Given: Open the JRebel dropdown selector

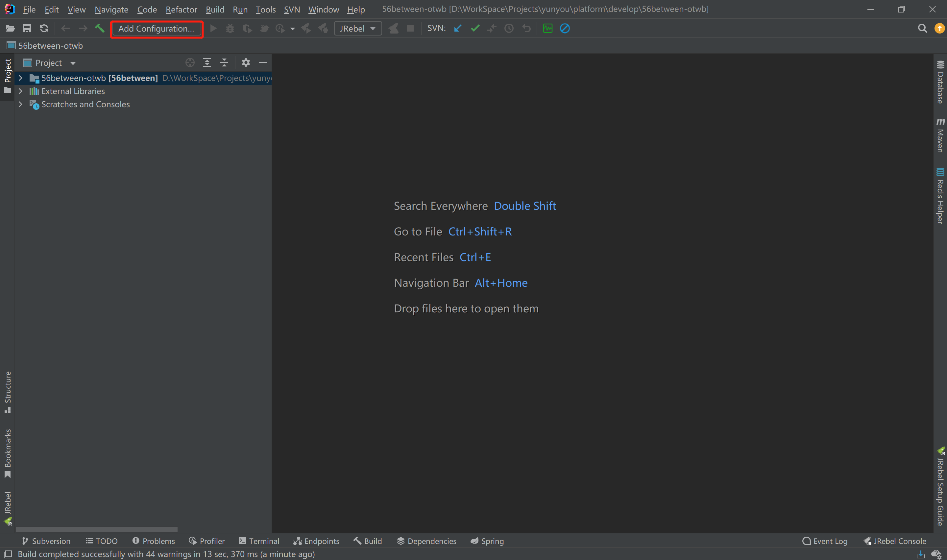Looking at the screenshot, I should tap(358, 28).
